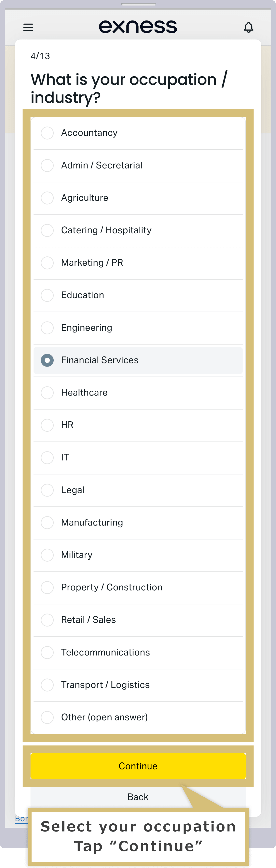Select the Accountancy radio option
This screenshot has height=868, width=276.
(138, 133)
